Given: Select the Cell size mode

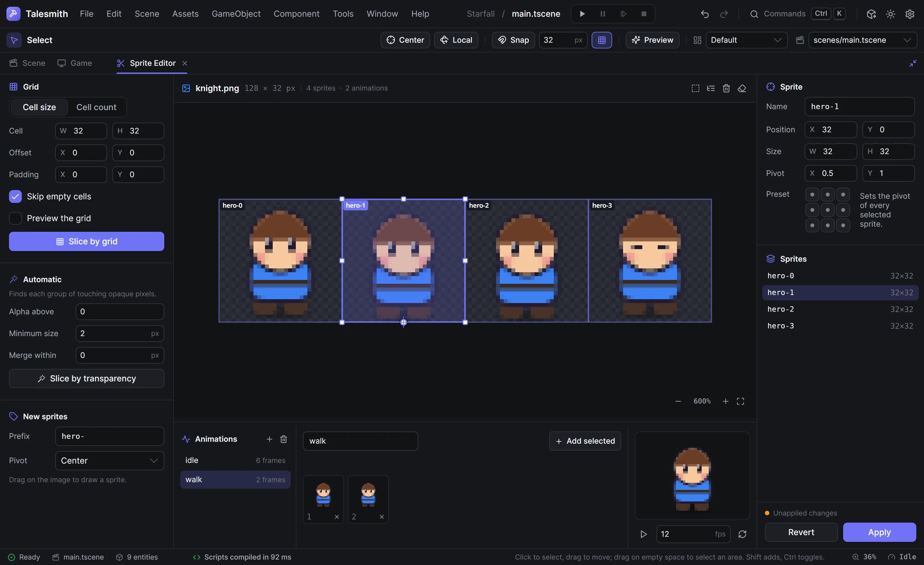Looking at the screenshot, I should click(39, 107).
